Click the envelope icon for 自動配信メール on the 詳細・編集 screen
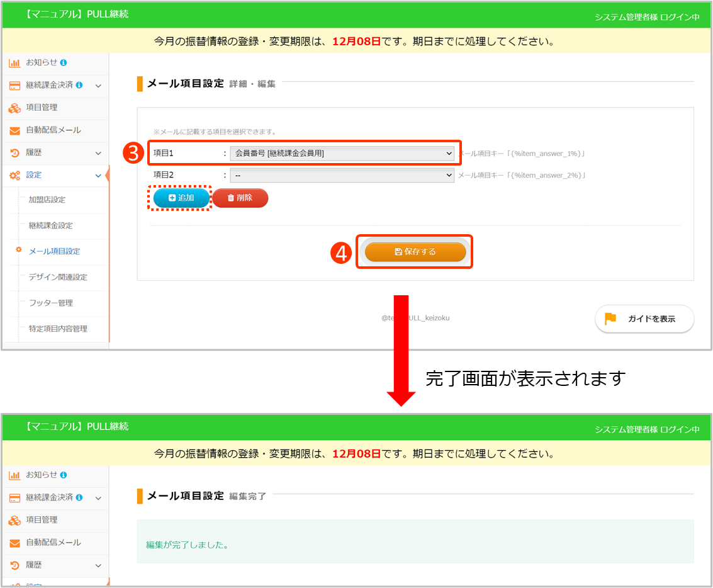The height and width of the screenshot is (588, 713). (14, 130)
